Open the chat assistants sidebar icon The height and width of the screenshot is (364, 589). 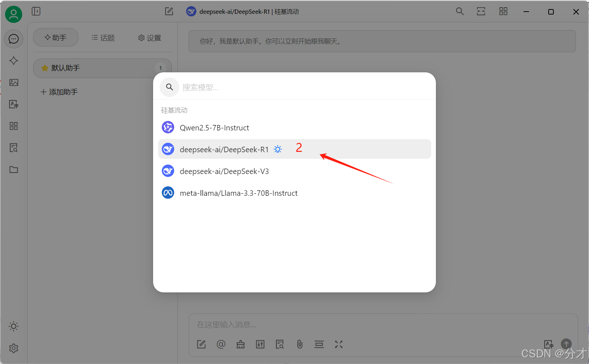(14, 39)
